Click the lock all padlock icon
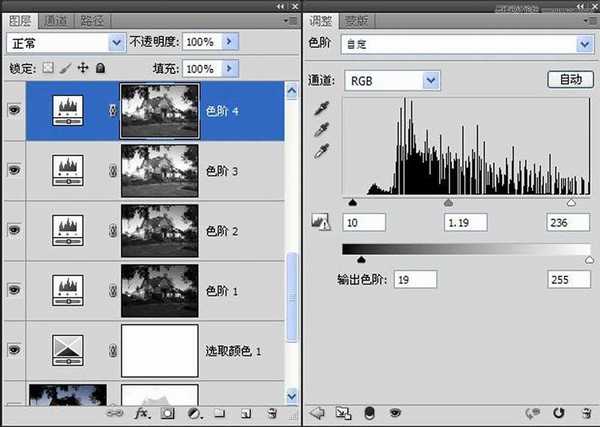600x427 pixels. pyautogui.click(x=100, y=69)
